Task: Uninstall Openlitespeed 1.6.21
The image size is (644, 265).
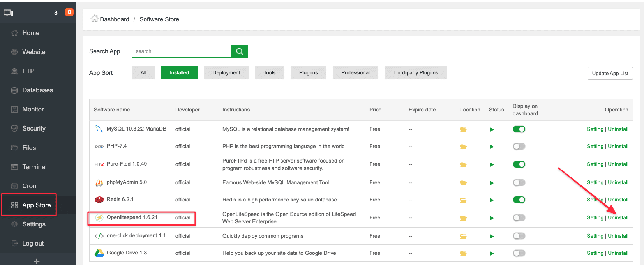Action: 618,218
